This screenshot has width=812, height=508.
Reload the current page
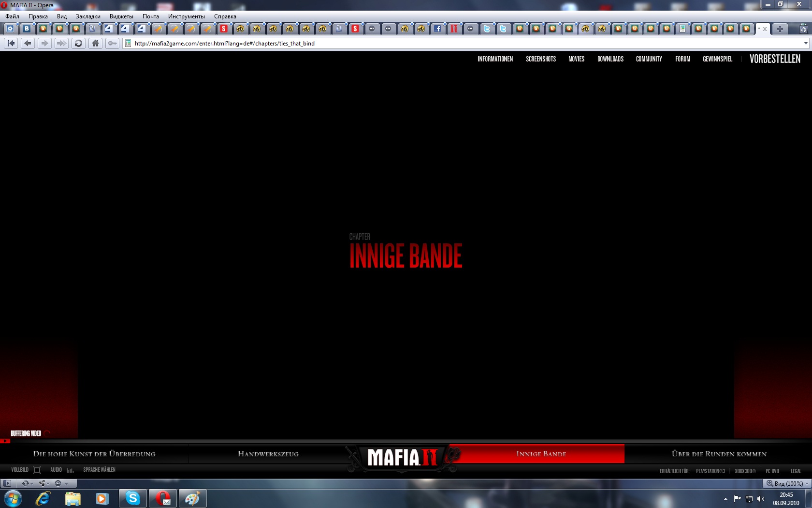(x=78, y=44)
